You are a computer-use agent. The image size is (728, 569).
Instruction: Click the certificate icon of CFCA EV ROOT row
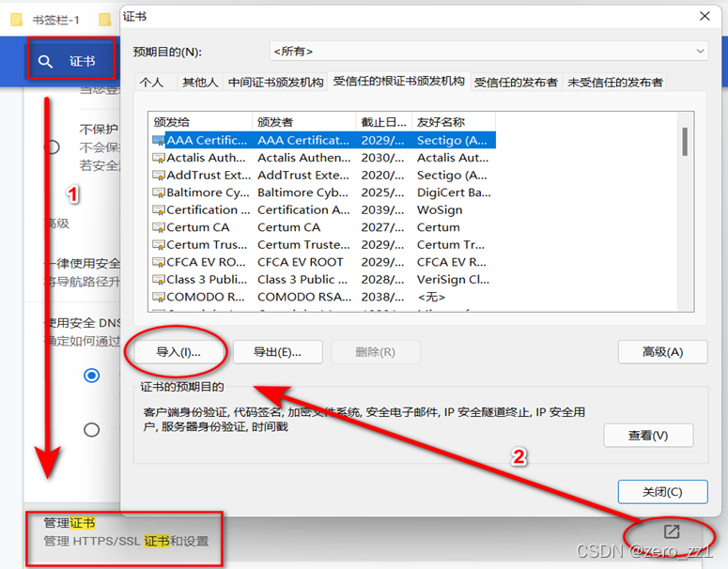(x=159, y=262)
